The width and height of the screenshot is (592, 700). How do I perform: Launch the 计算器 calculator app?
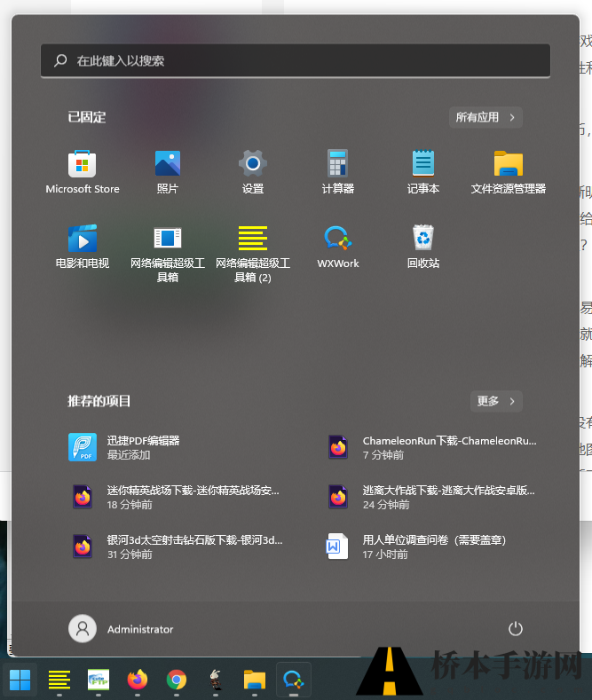(338, 172)
